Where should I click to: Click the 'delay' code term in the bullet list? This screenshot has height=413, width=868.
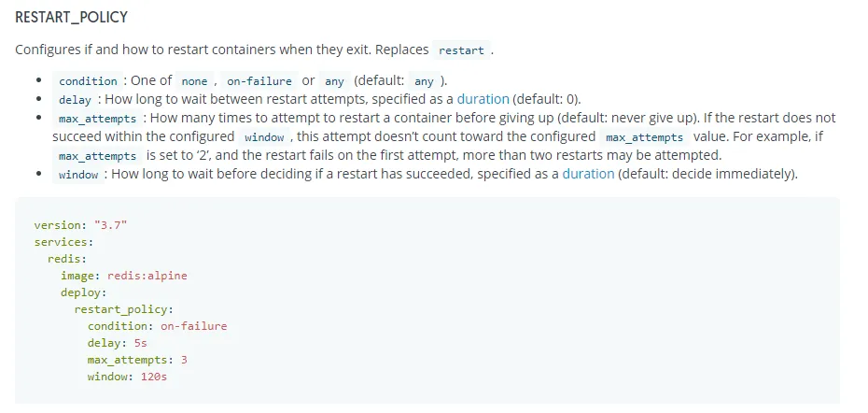pyautogui.click(x=75, y=100)
